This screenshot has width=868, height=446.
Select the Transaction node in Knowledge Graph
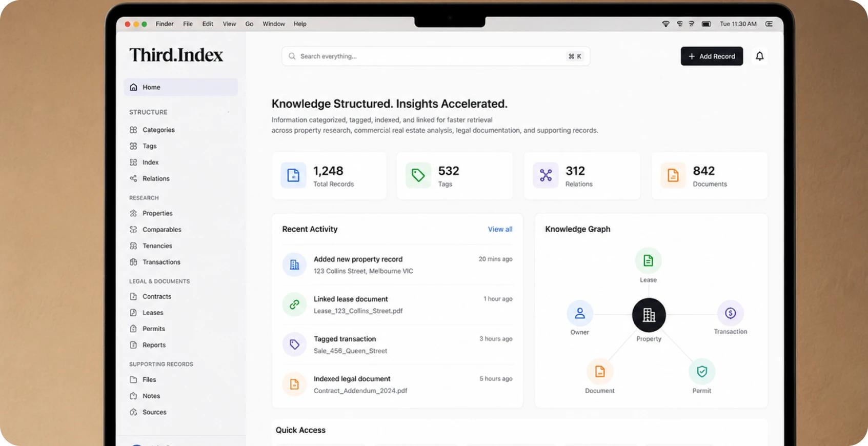click(731, 313)
